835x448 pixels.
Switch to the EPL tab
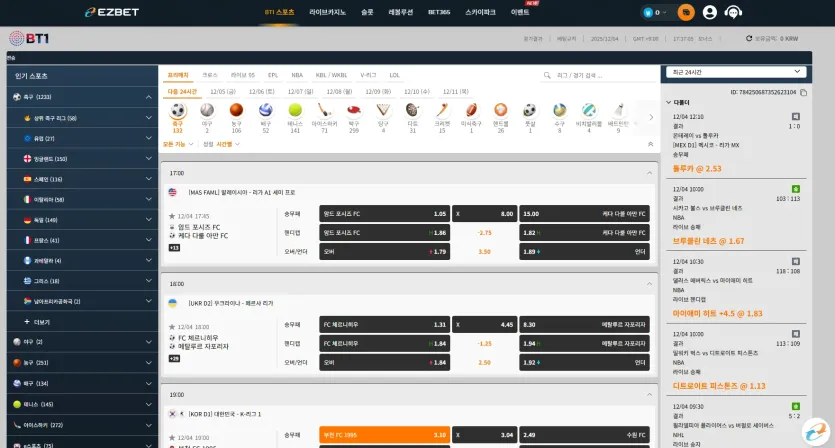pos(273,75)
